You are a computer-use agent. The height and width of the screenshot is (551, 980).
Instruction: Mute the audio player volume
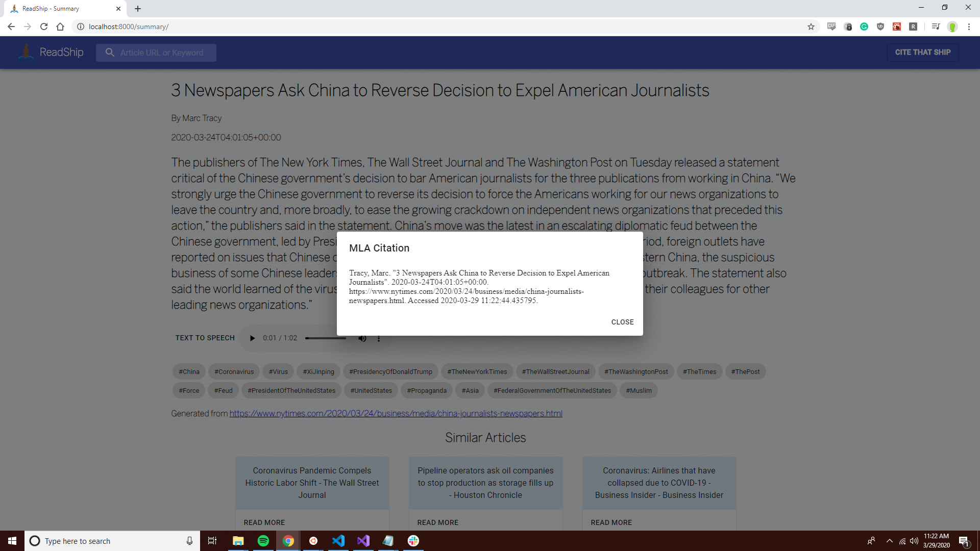362,338
